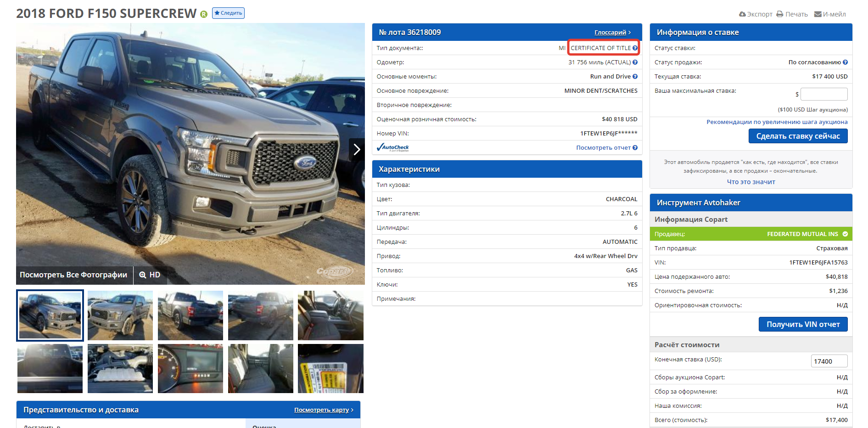Follow this lot with Следить button

click(228, 13)
